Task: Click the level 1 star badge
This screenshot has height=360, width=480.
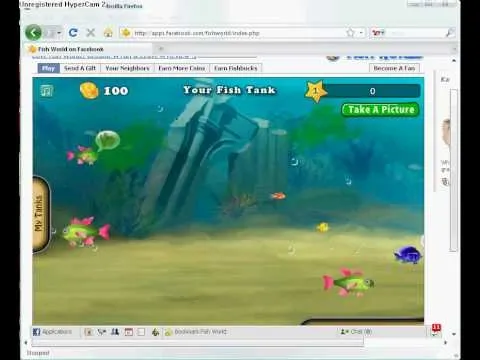Action: (x=315, y=91)
